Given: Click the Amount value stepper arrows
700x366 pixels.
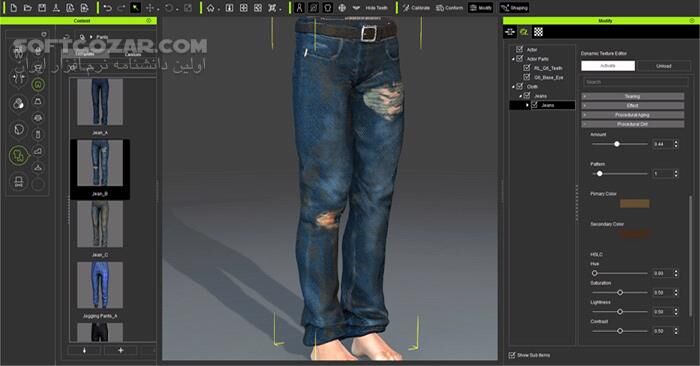Looking at the screenshot, I should [x=676, y=144].
